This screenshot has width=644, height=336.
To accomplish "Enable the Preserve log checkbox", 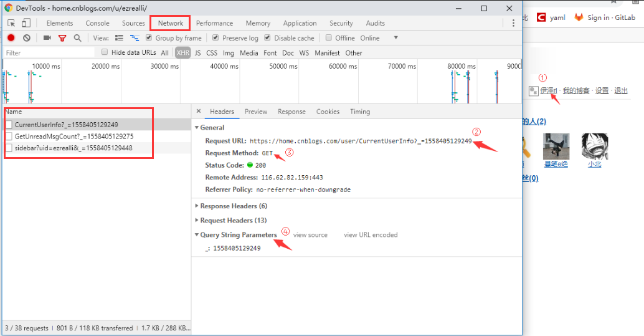I will [x=215, y=38].
